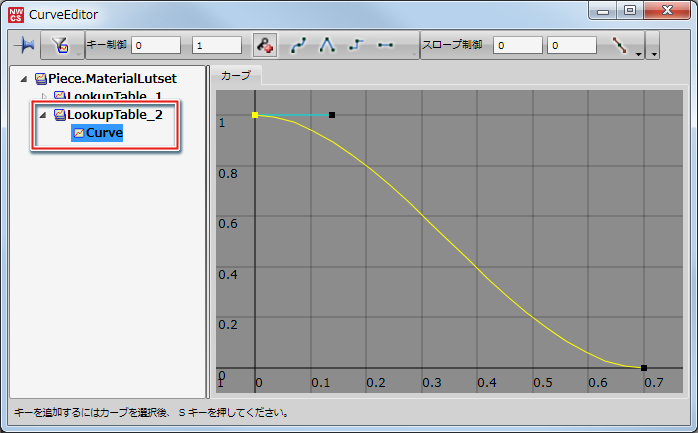Collapse the LookupTable_2 tree node
Viewport: 698px width, 433px height.
pyautogui.click(x=43, y=115)
